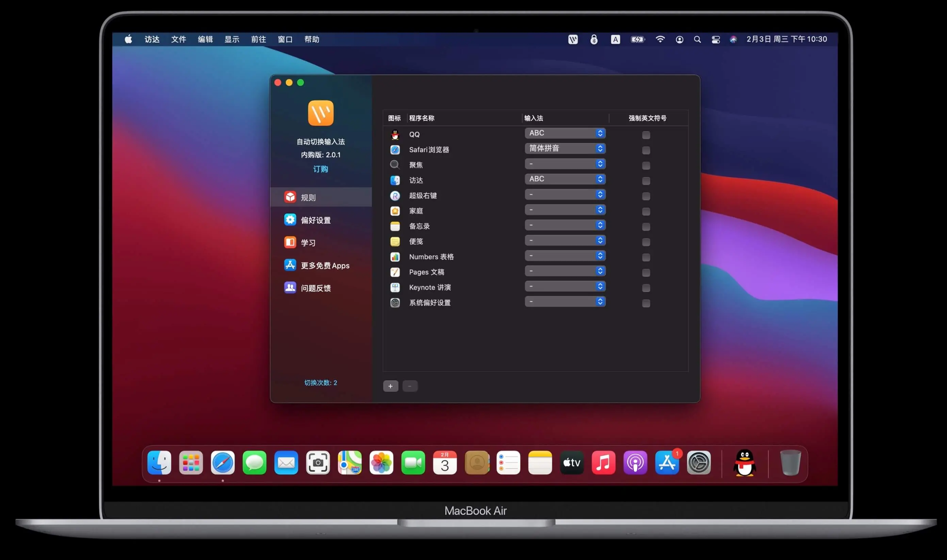Open System Preferences in the dock
Screen dimensions: 947x560
click(699, 462)
